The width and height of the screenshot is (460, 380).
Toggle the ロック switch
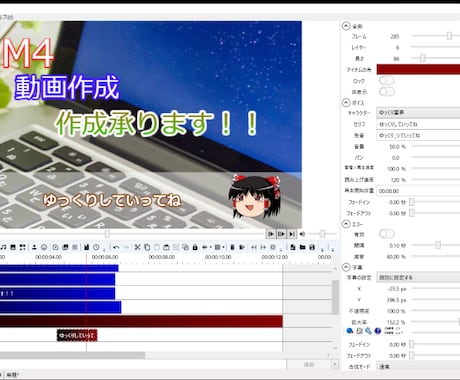point(387,81)
